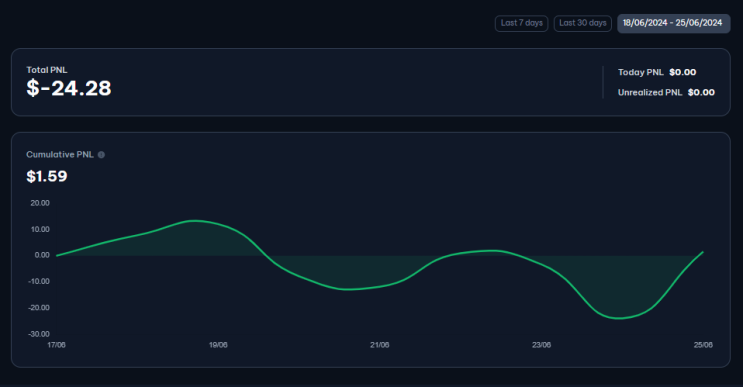Viewport: 743px width, 387px height.
Task: Click the -10.00 y-axis label
Action: tap(39, 281)
